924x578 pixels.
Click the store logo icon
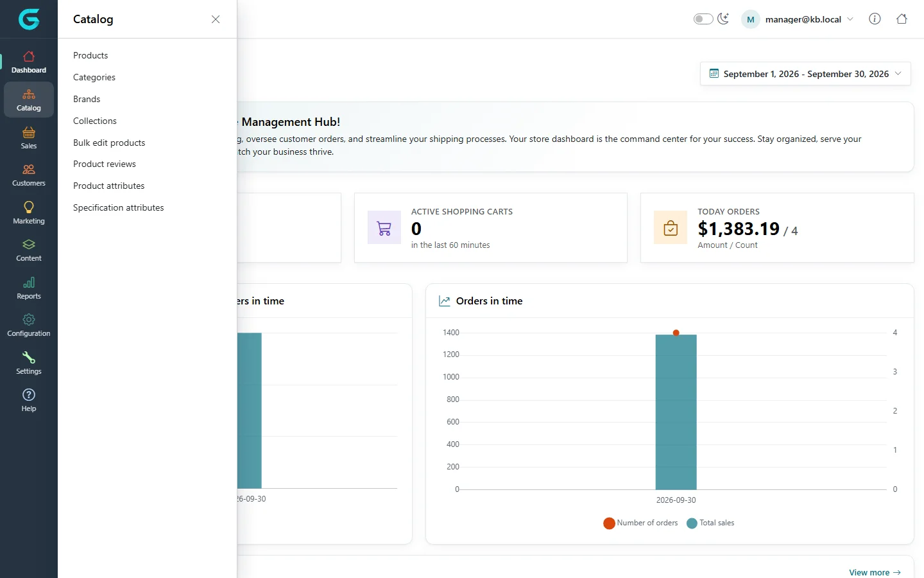pyautogui.click(x=29, y=19)
